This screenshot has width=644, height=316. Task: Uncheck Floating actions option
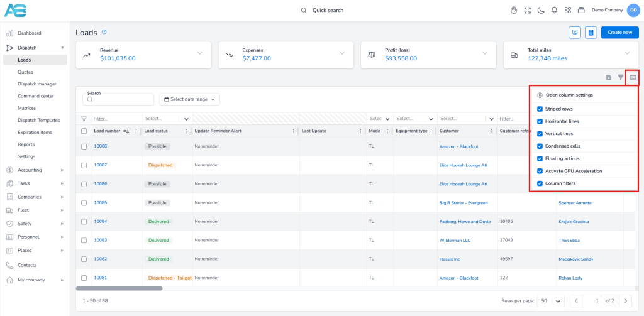540,158
